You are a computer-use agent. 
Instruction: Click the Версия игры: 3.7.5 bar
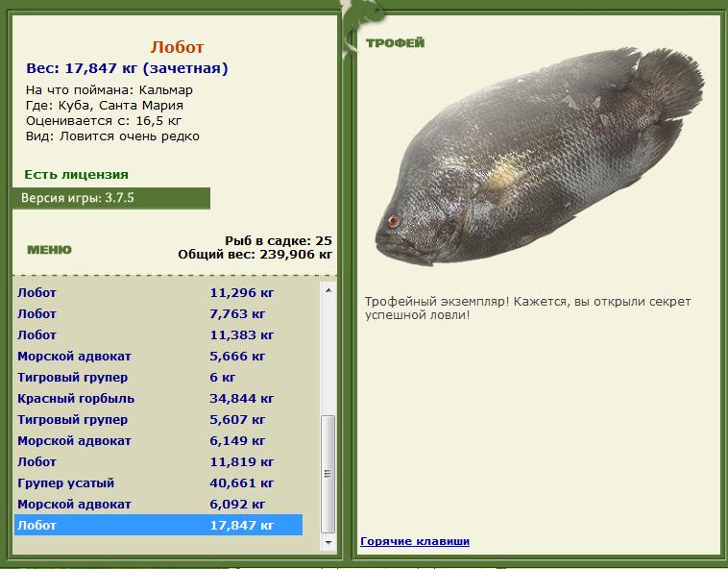111,198
